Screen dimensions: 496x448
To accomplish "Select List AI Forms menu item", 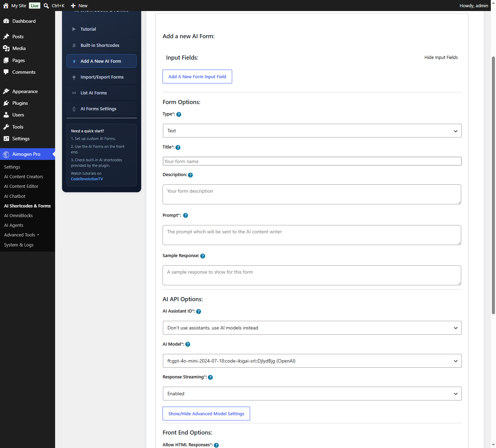I will pyautogui.click(x=102, y=93).
